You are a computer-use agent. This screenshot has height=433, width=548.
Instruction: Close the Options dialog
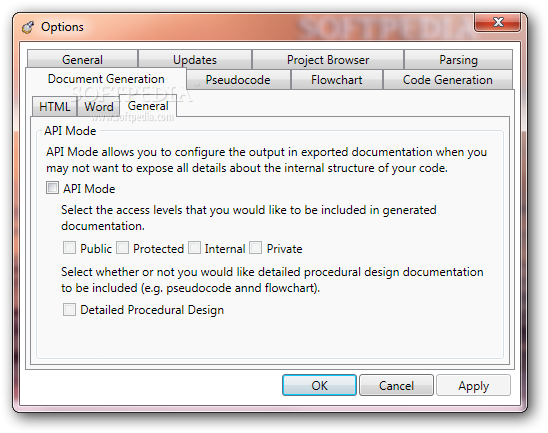[x=497, y=22]
